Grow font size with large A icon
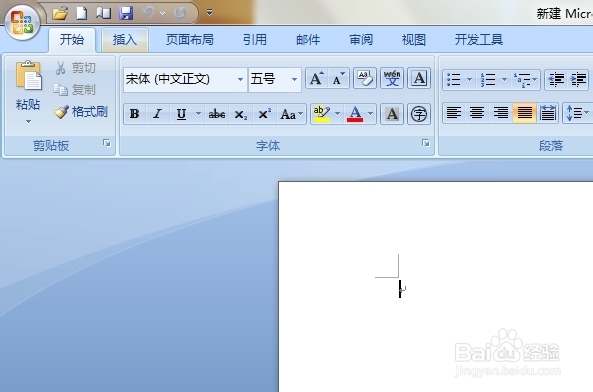The image size is (593, 392). coord(317,79)
